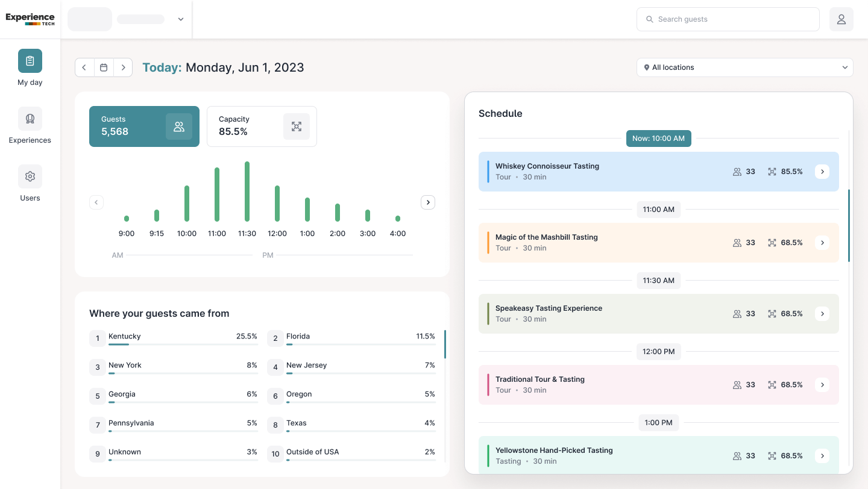
Task: Select the Kentucky row
Action: coord(174,338)
